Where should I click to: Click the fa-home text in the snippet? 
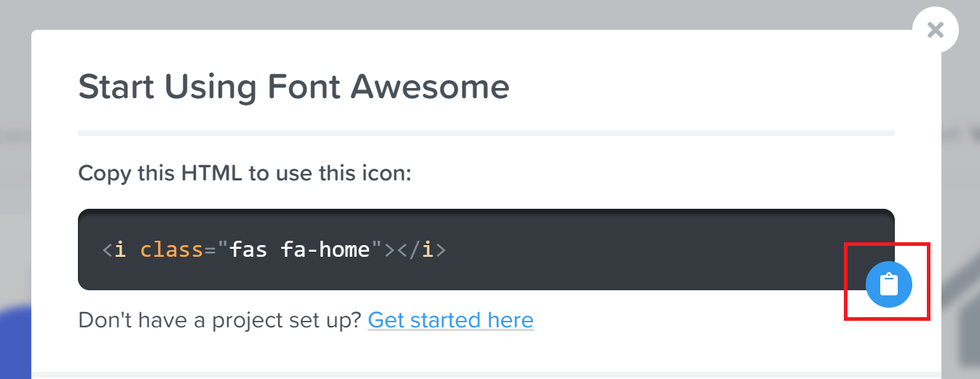coord(325,250)
